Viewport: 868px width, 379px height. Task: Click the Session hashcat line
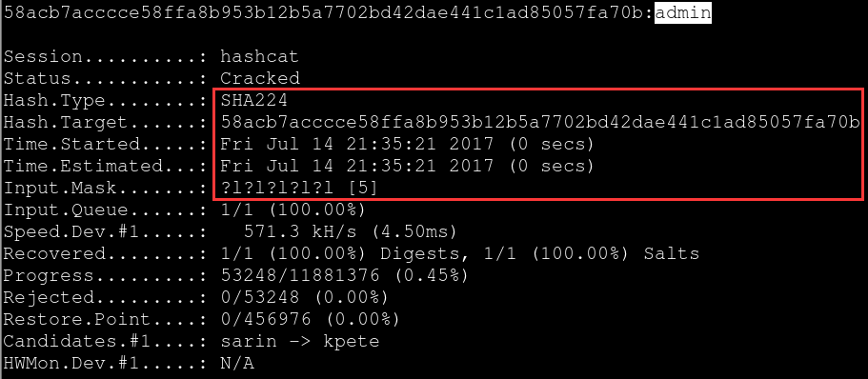coord(151,56)
